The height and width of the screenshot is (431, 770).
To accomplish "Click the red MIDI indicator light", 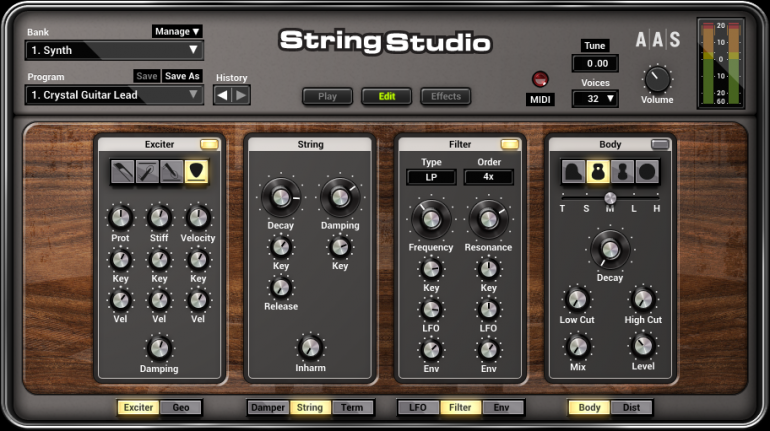I will coord(540,79).
